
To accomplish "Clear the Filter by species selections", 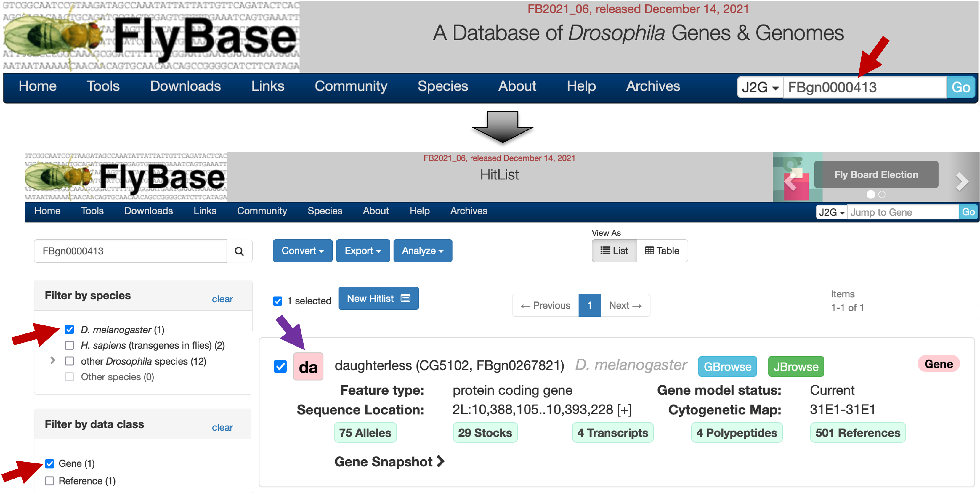I will tap(222, 299).
